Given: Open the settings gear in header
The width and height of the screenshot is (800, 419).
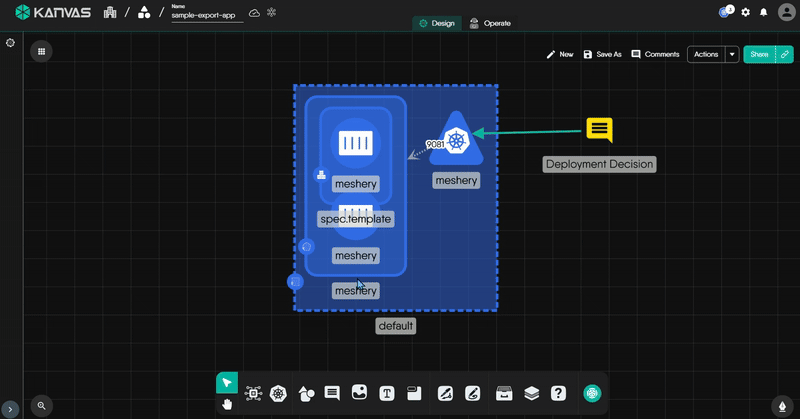Looking at the screenshot, I should 745,13.
